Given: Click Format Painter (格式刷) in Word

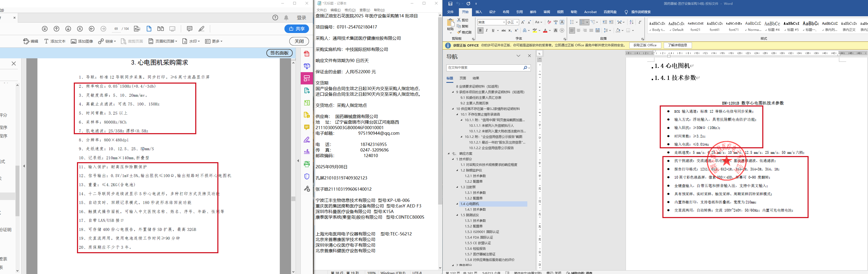Looking at the screenshot, I should click(x=464, y=32).
